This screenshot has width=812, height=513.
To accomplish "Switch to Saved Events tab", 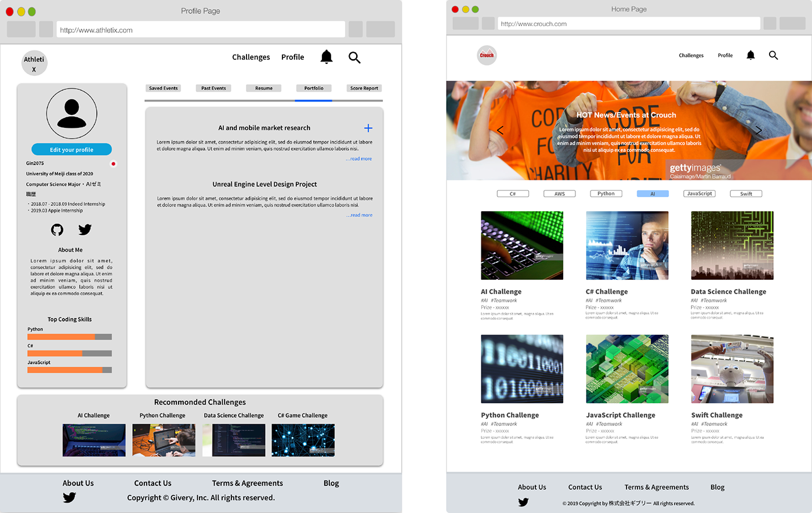I will click(164, 88).
